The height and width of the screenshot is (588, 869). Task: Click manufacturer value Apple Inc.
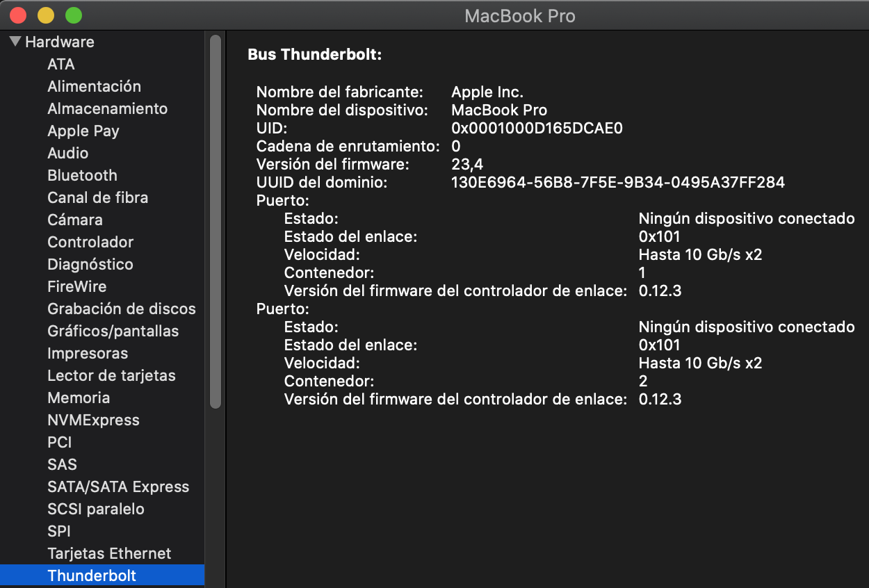click(487, 92)
